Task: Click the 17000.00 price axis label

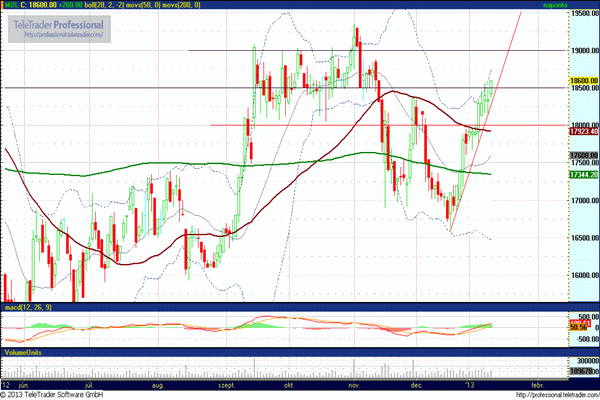Action: pos(585,201)
